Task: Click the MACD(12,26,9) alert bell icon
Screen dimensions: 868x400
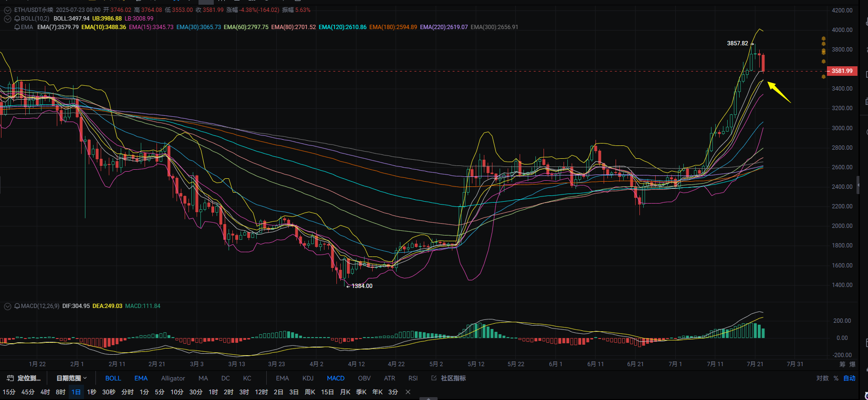Action: click(x=18, y=306)
